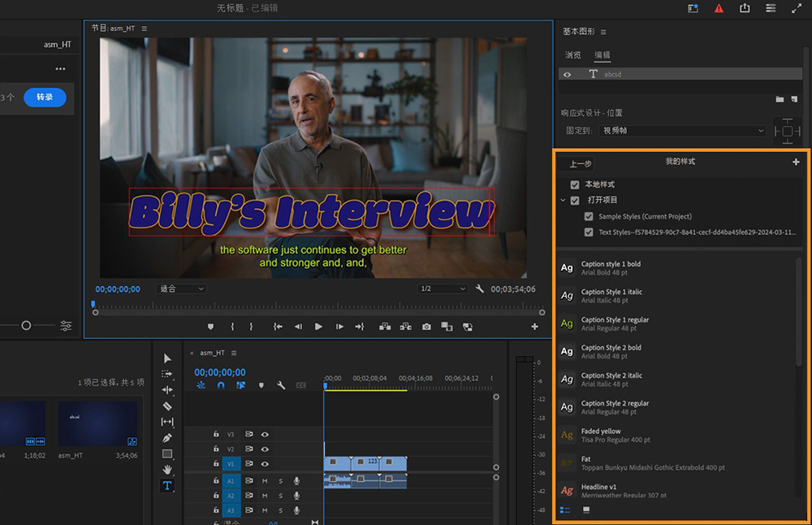Go to In point in Program monitor
The width and height of the screenshot is (812, 525).
tap(278, 327)
